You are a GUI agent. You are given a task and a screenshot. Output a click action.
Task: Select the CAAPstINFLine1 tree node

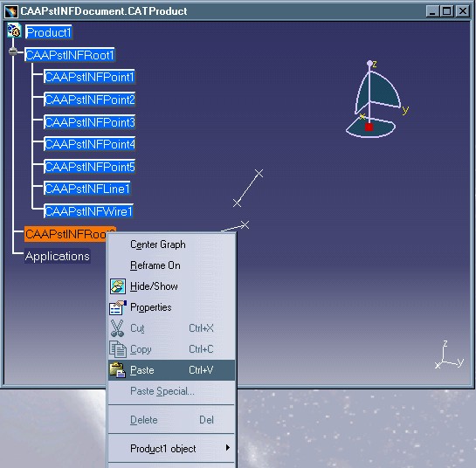pos(87,189)
